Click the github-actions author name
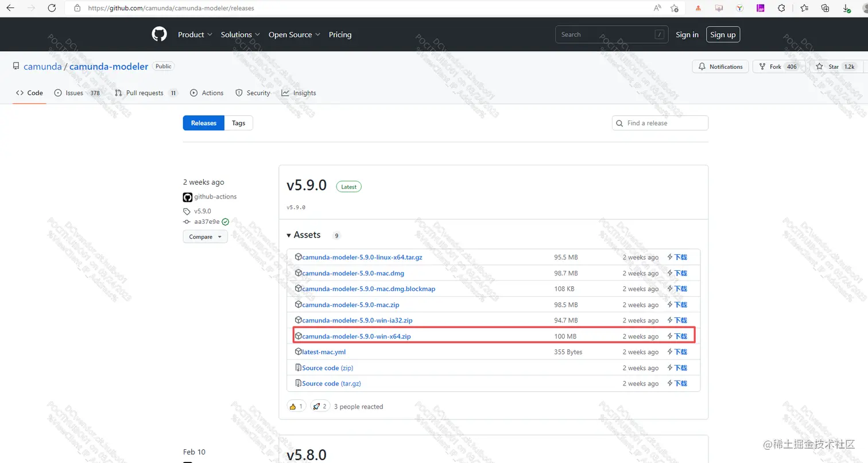 pyautogui.click(x=215, y=197)
